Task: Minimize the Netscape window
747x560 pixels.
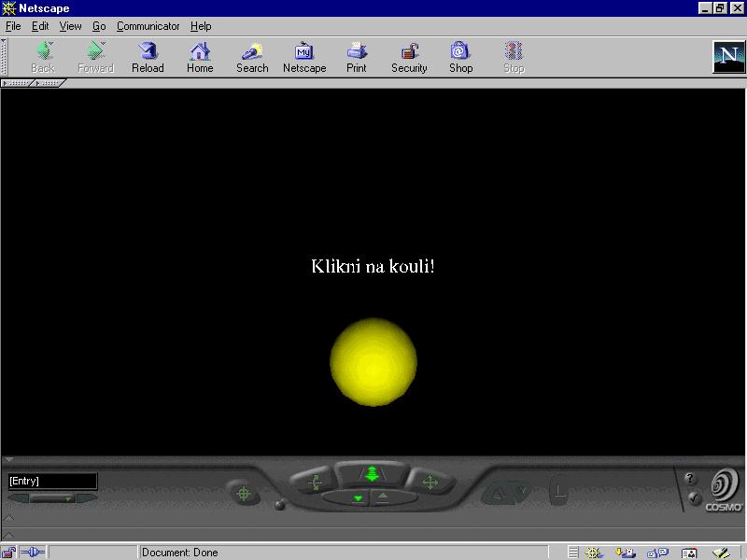Action: pos(706,8)
